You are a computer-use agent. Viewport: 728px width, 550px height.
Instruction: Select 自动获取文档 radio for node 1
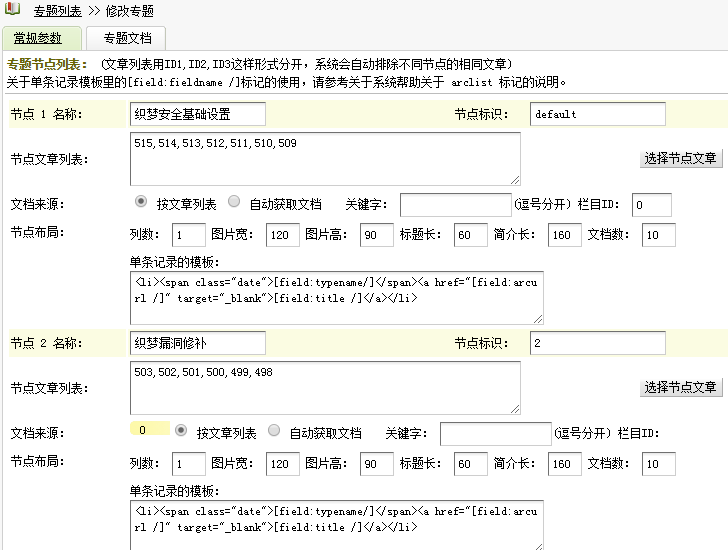click(x=234, y=202)
